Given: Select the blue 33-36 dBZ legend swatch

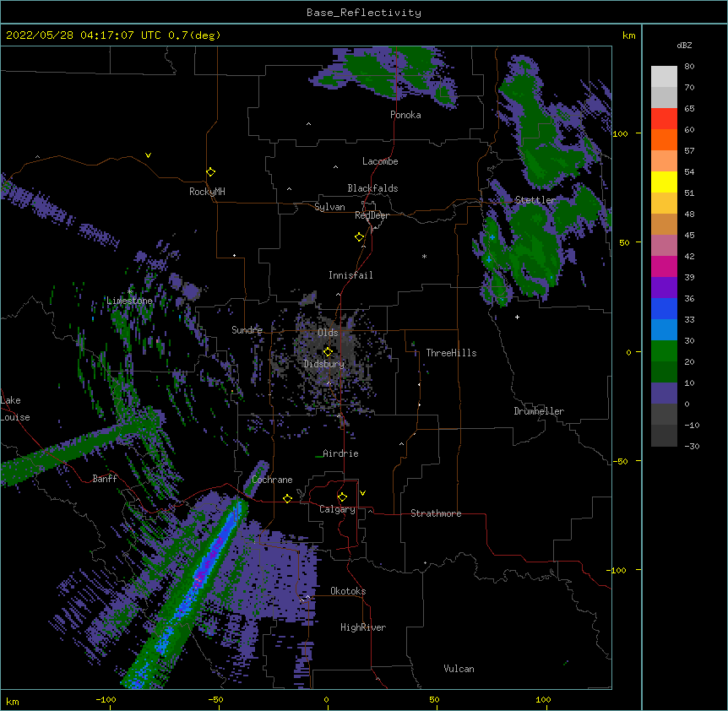Looking at the screenshot, I should pyautogui.click(x=664, y=308).
